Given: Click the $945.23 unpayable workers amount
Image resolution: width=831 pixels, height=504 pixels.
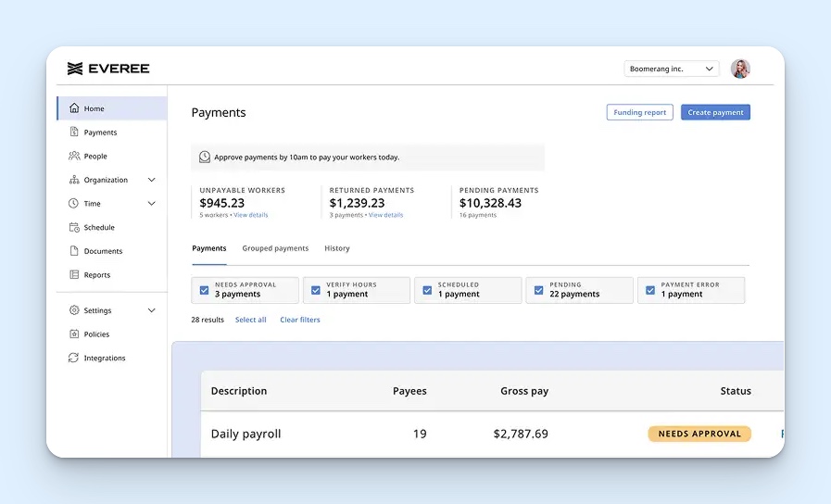Looking at the screenshot, I should (222, 203).
